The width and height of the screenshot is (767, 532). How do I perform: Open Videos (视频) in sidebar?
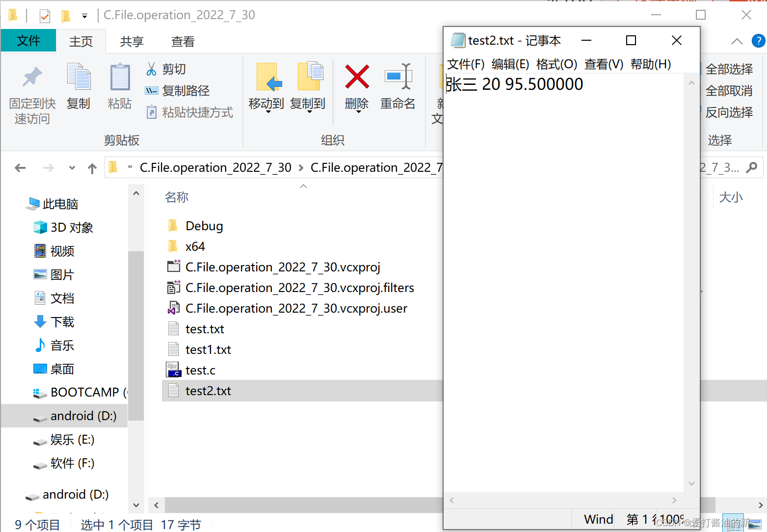[54, 251]
